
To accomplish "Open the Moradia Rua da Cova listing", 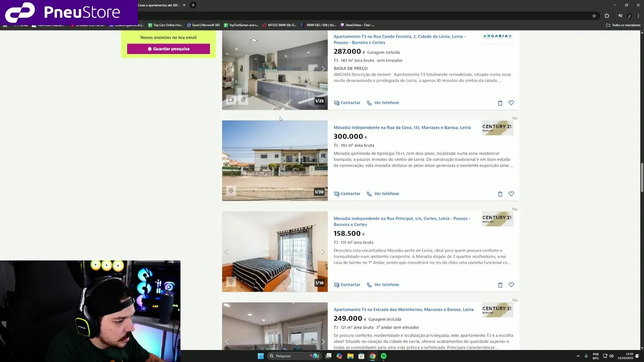I will pos(402,128).
